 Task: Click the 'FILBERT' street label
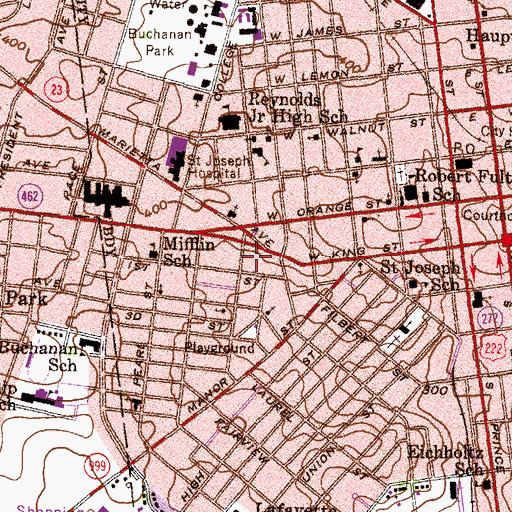pos(345,323)
